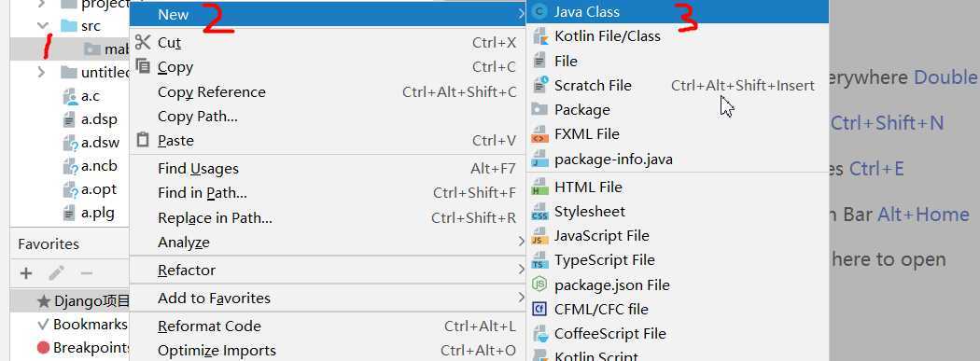Choose the Kotlin File/Class icon
Screen dimensions: 980x361
[539, 36]
